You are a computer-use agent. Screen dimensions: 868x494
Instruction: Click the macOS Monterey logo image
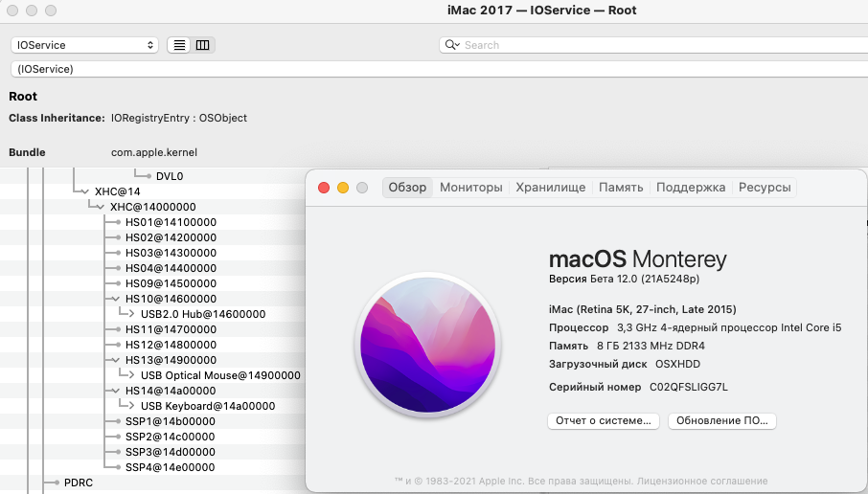[427, 345]
